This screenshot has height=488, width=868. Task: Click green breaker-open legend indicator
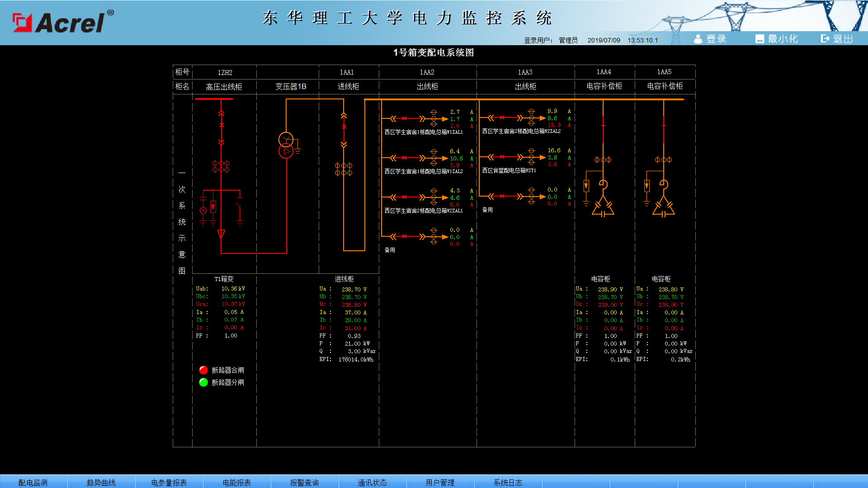[203, 382]
